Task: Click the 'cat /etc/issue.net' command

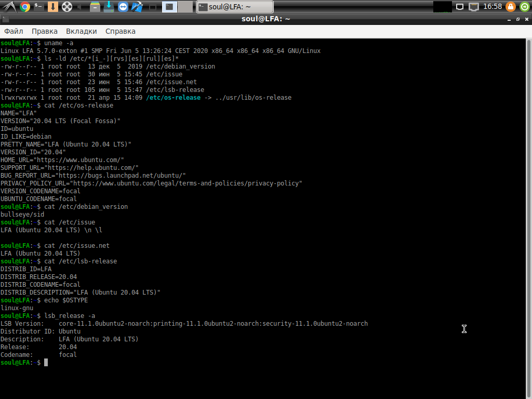Action: pyautogui.click(x=77, y=246)
